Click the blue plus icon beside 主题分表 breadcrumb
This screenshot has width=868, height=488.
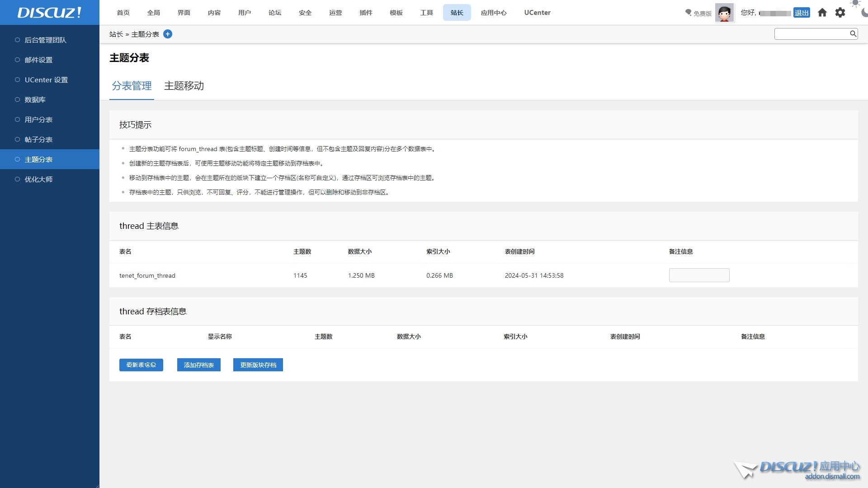pyautogui.click(x=168, y=34)
